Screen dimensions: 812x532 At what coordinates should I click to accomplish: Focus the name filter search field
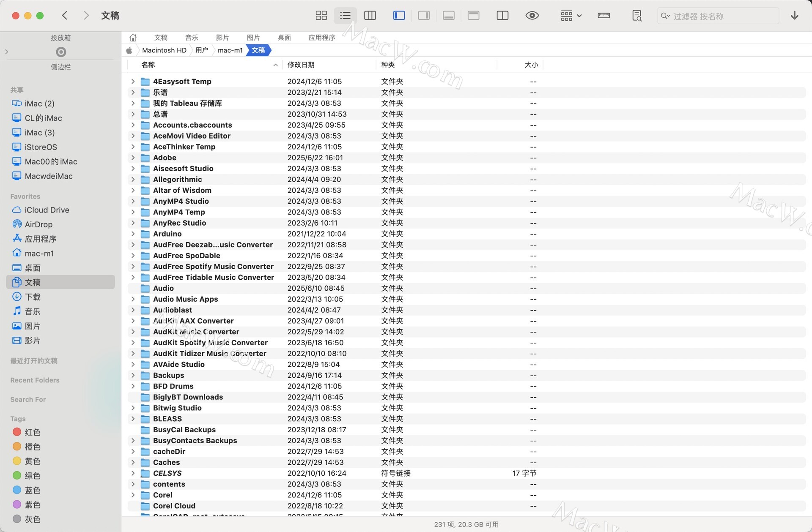click(718, 16)
